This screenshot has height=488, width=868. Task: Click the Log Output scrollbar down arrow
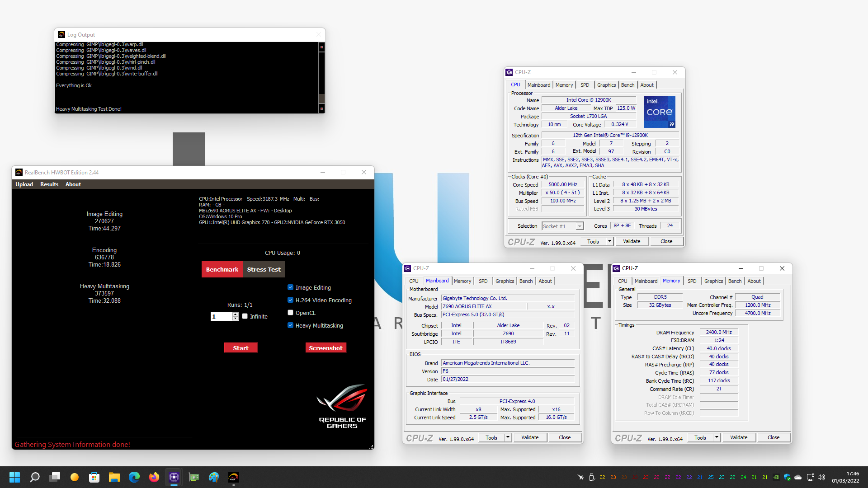tap(321, 108)
